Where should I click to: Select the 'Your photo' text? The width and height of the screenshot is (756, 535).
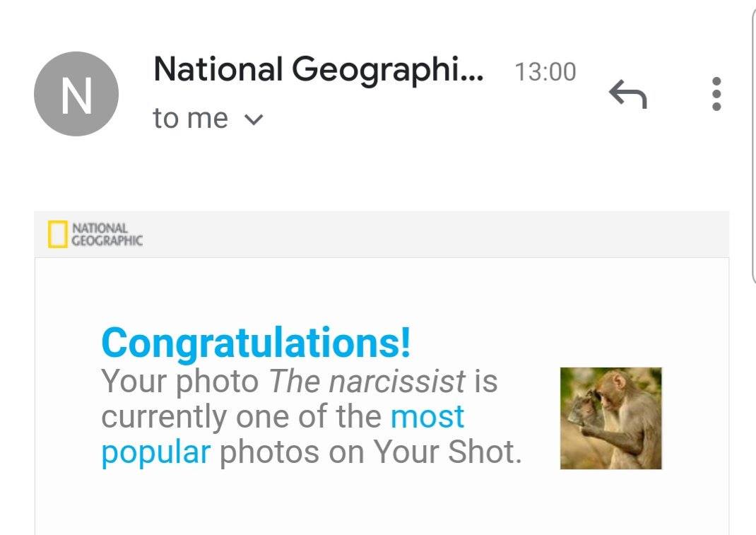click(x=180, y=382)
